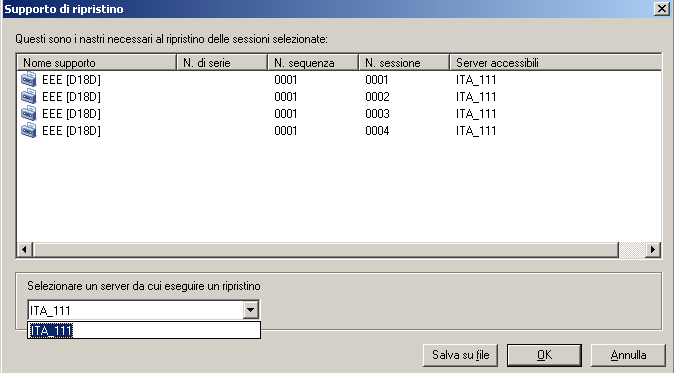Screen dimensions: 674x373
Task: Sort by N. sequenza column header
Action: (313, 63)
